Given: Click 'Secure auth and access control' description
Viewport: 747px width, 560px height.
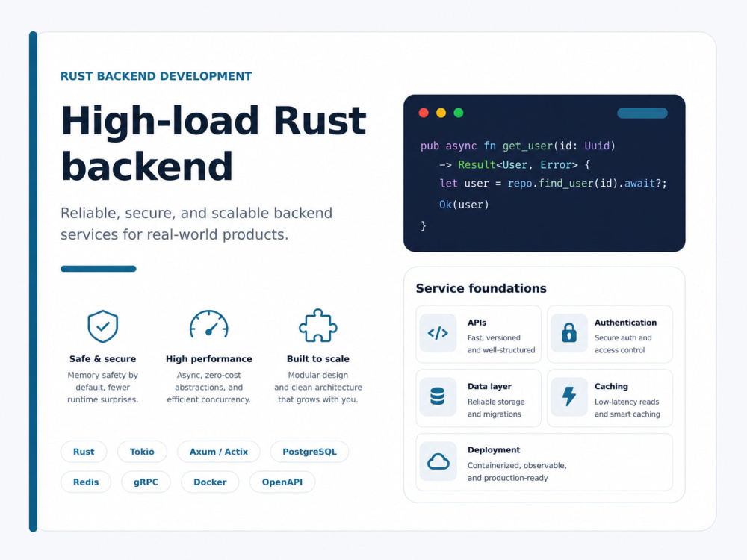Looking at the screenshot, I should pos(623,343).
